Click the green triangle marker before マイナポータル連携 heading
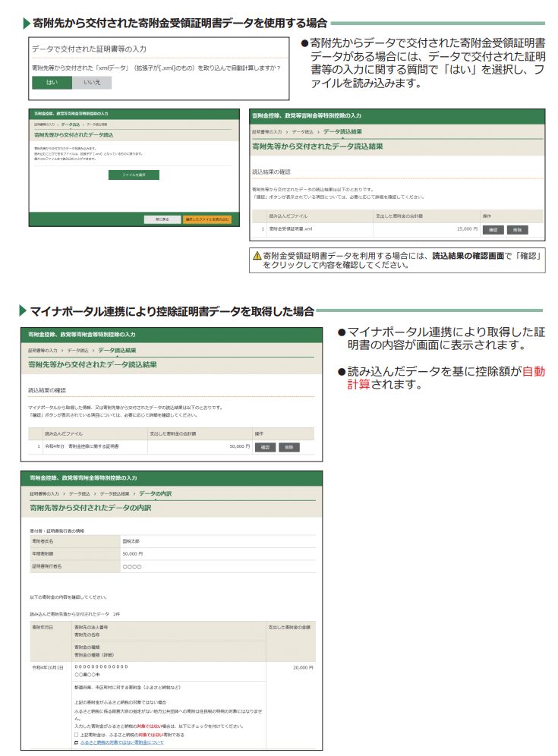The width and height of the screenshot is (558, 756). coord(23,311)
